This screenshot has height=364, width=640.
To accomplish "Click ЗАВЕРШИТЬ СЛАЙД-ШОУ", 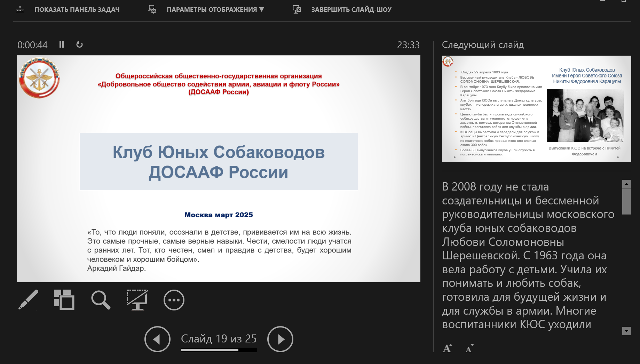I will 351,10.
